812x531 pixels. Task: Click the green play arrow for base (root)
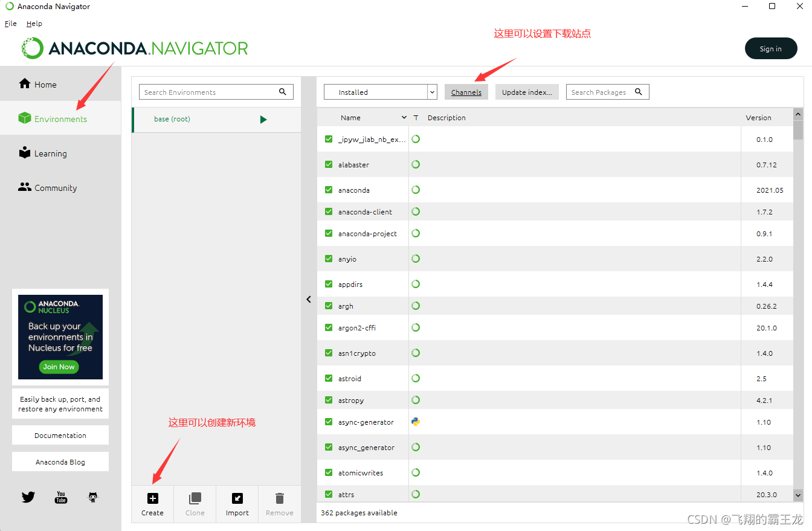pyautogui.click(x=263, y=120)
